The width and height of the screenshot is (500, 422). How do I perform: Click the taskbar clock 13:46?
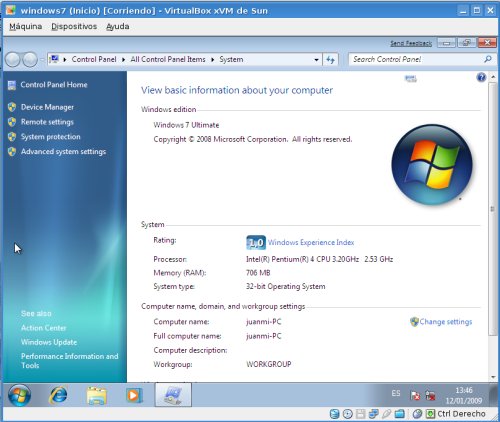(x=464, y=390)
